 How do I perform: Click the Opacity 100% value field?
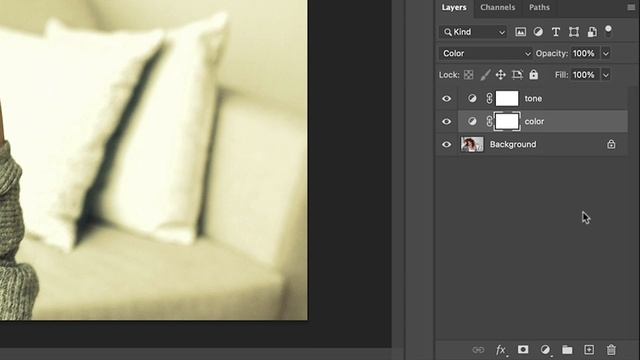click(x=584, y=53)
